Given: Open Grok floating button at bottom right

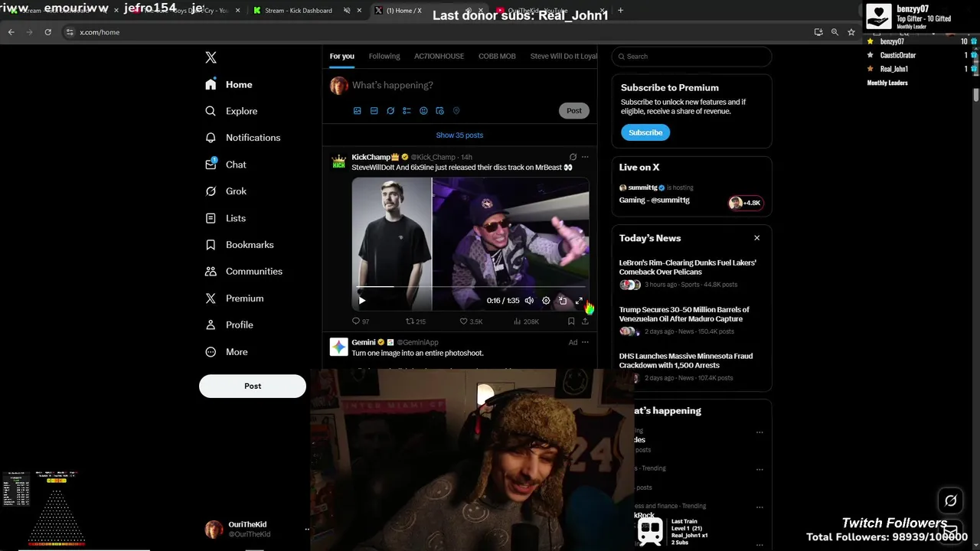Looking at the screenshot, I should [x=950, y=500].
